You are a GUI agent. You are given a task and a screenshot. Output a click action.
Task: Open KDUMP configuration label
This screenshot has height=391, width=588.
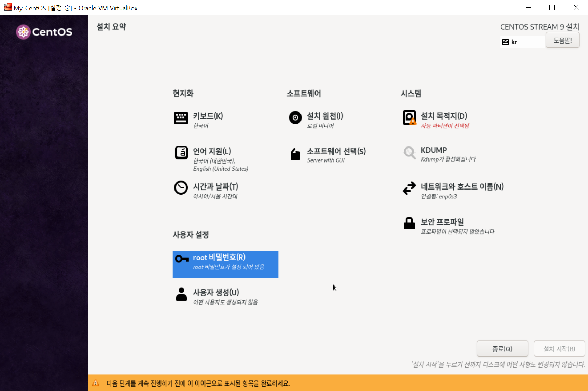point(434,150)
